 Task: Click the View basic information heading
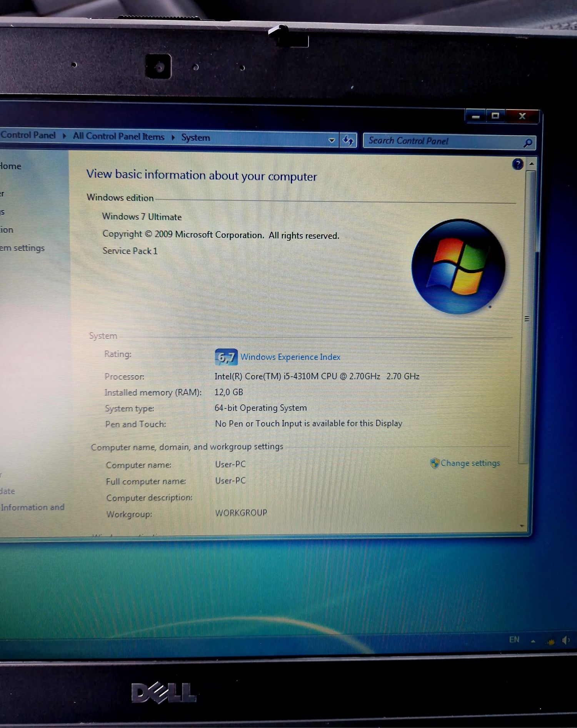(x=202, y=175)
